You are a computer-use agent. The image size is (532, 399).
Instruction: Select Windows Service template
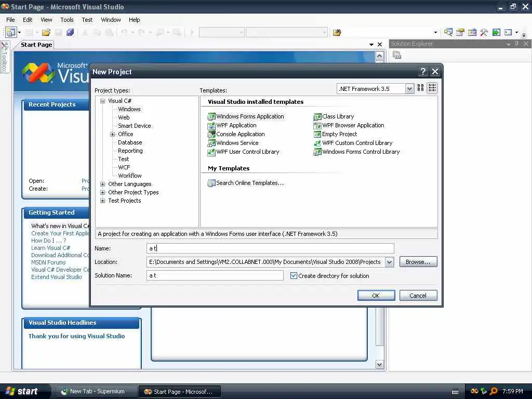pyautogui.click(x=233, y=143)
